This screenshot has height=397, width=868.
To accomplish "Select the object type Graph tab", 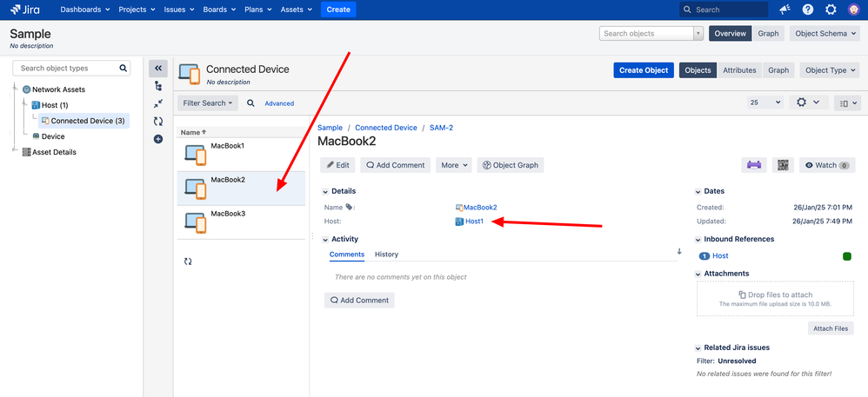I will [x=778, y=70].
